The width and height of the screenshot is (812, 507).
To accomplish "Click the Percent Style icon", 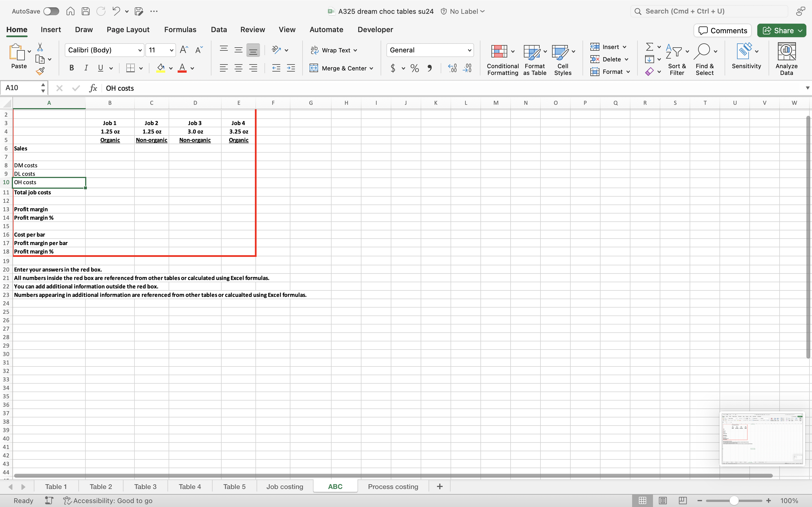I will [x=415, y=68].
